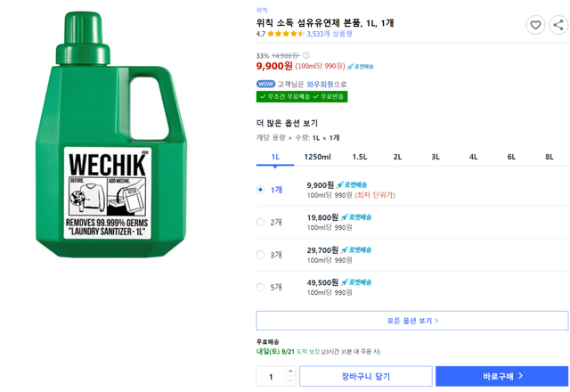Click the rocket delivery badge near main price
The height and width of the screenshot is (392, 570).
click(x=361, y=66)
